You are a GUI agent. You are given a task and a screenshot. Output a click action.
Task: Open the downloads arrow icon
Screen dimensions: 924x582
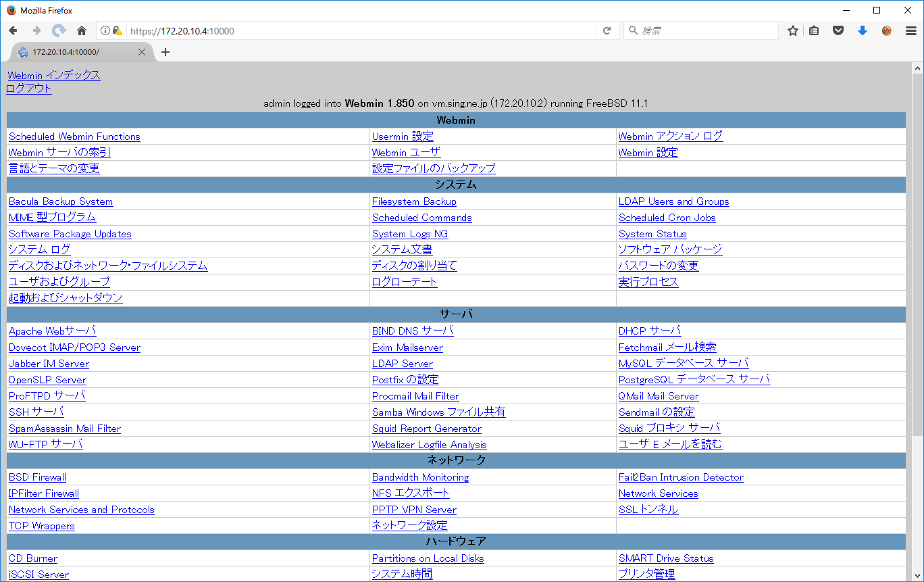pos(862,30)
